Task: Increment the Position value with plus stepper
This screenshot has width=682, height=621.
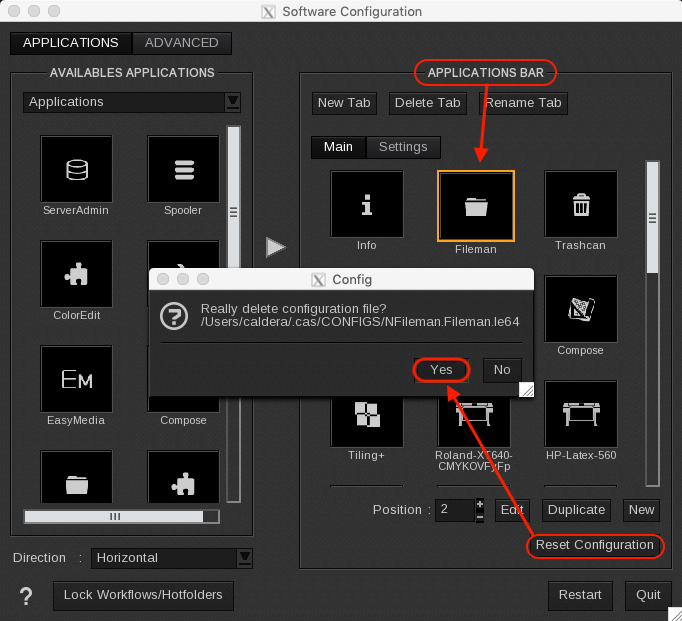Action: [x=480, y=504]
